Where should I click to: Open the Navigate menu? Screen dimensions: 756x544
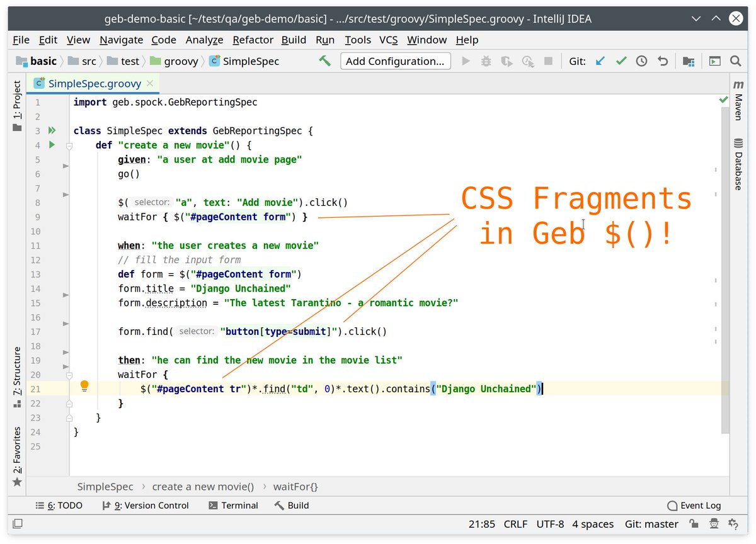121,40
